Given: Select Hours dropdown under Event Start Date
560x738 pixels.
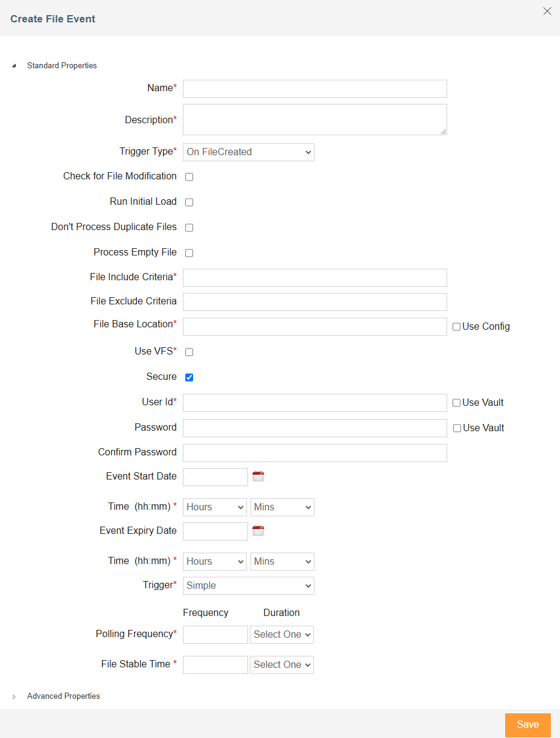Looking at the screenshot, I should coord(215,507).
